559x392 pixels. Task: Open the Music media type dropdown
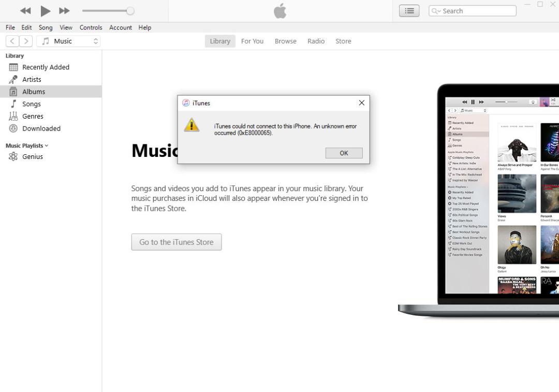coord(68,41)
